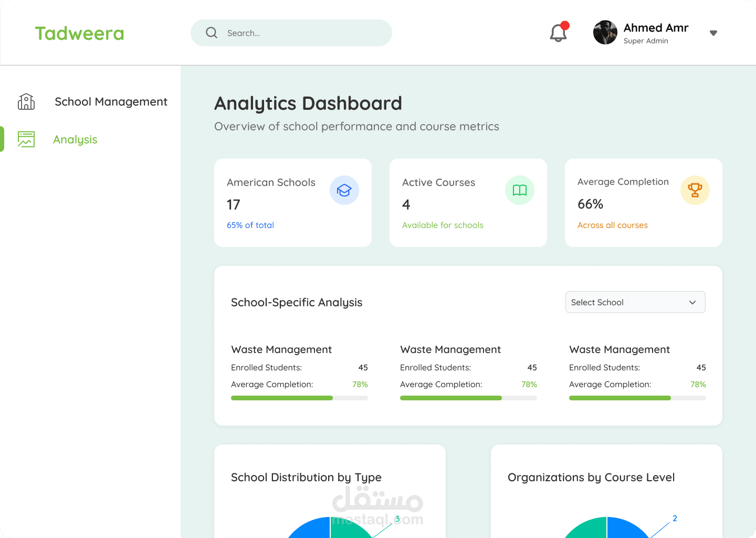Click the School Management building icon
The height and width of the screenshot is (538, 756).
pos(26,101)
